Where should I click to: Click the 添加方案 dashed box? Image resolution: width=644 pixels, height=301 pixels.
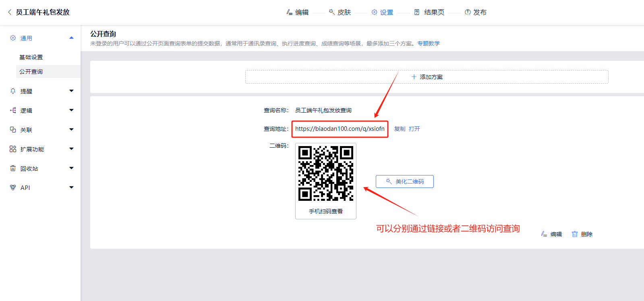[427, 77]
